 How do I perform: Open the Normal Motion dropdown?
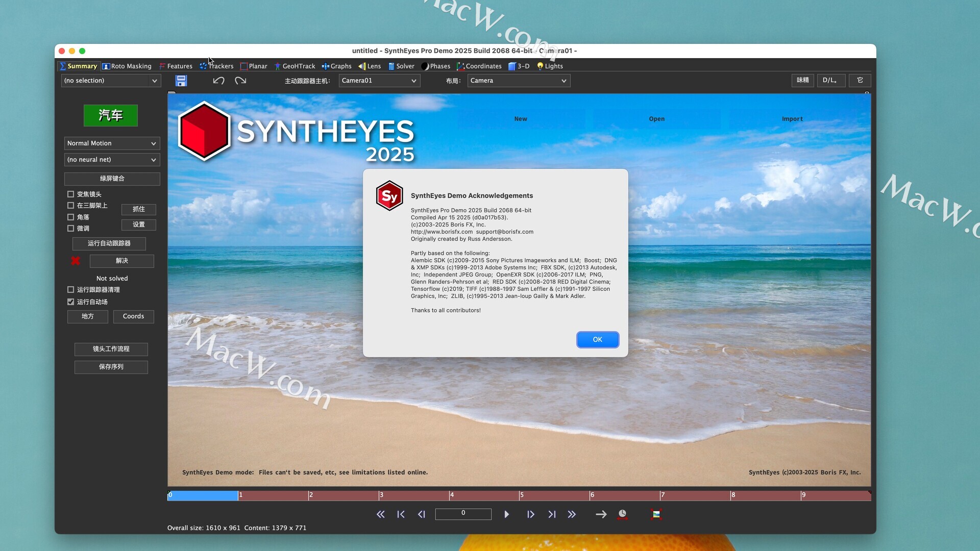pos(112,143)
